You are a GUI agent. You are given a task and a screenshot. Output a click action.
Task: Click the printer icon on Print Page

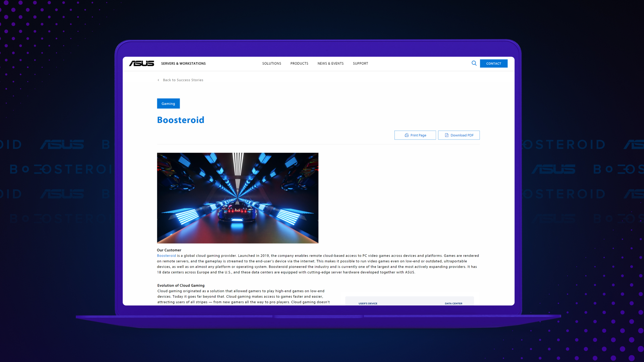pyautogui.click(x=406, y=135)
